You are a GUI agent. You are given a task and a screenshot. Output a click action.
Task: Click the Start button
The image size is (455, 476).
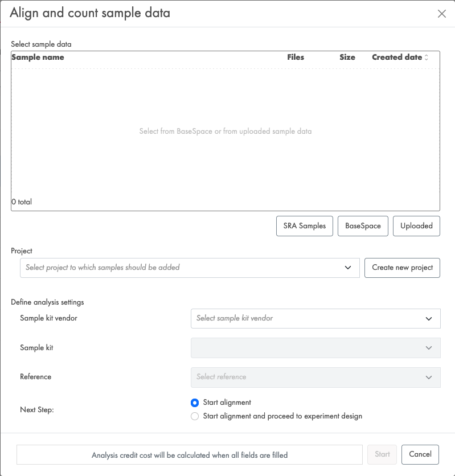[382, 454]
